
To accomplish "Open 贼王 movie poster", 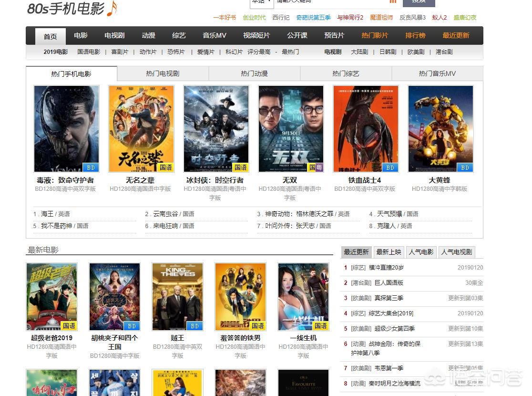I will [x=177, y=296].
